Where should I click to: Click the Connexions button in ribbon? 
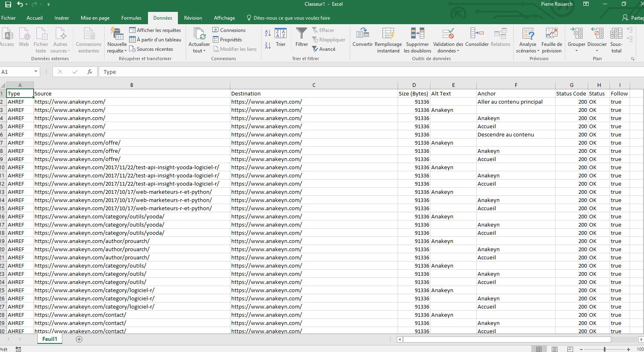229,30
